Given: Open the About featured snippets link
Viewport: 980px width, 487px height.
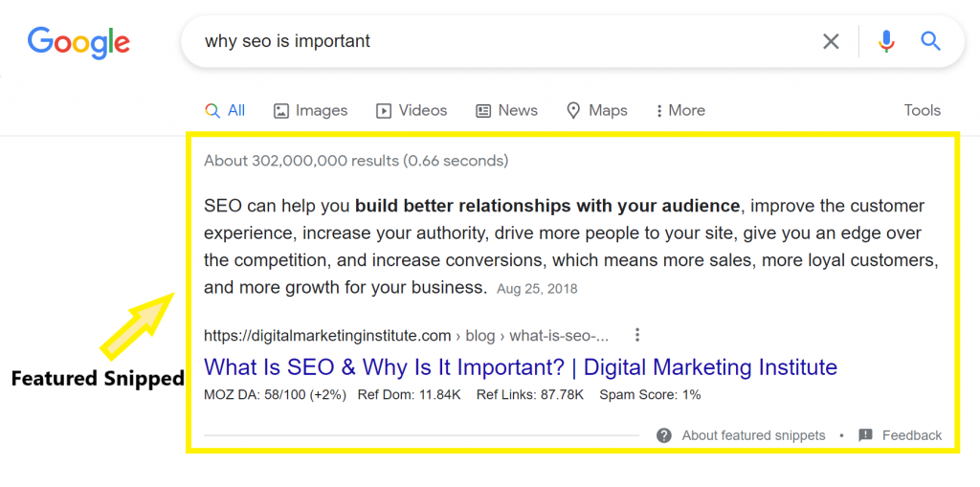Looking at the screenshot, I should 753,435.
